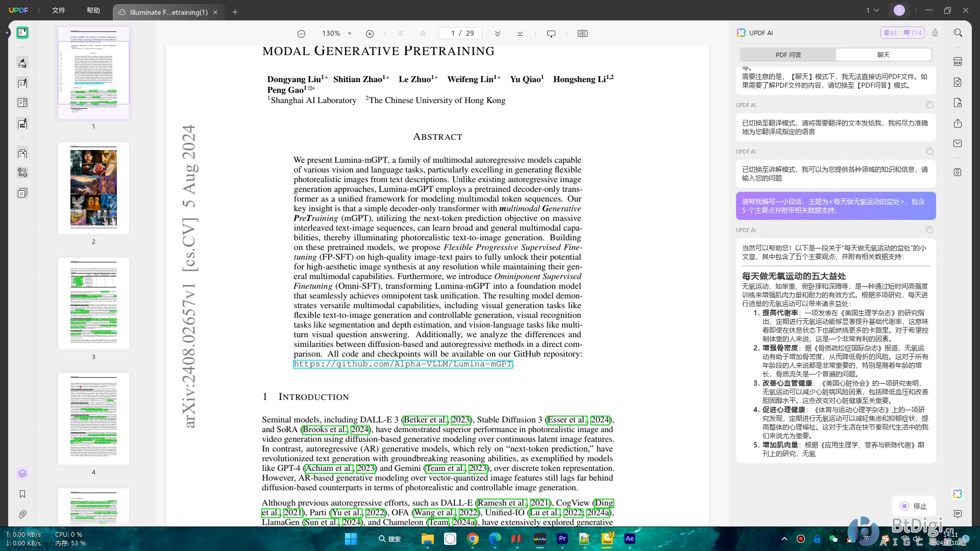980x551 pixels.
Task: Open the comments panel icon
Action: pyautogui.click(x=958, y=514)
